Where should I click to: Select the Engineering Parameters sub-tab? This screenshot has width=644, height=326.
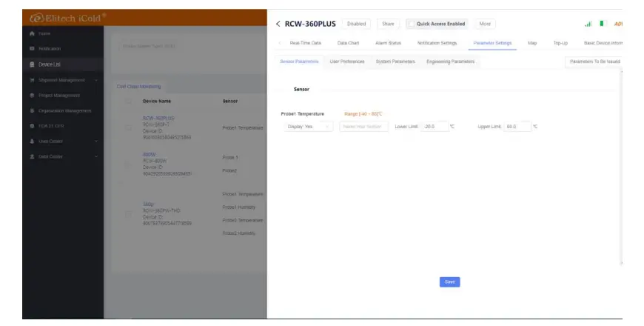(x=450, y=61)
